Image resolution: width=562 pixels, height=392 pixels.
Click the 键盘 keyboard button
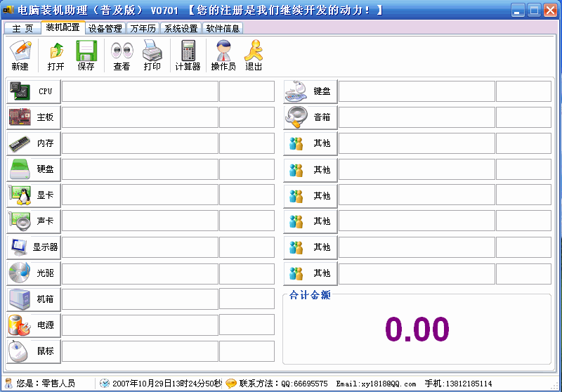pyautogui.click(x=311, y=91)
